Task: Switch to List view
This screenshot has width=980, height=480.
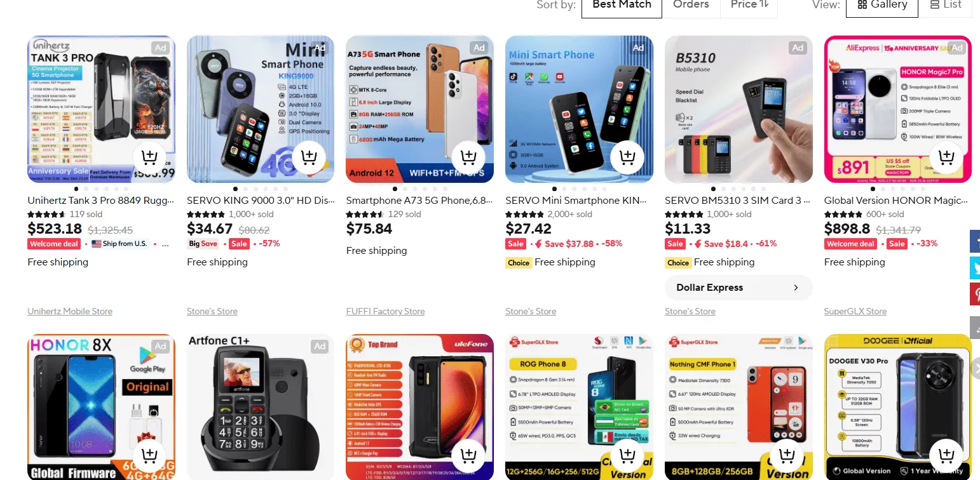Action: tap(945, 4)
